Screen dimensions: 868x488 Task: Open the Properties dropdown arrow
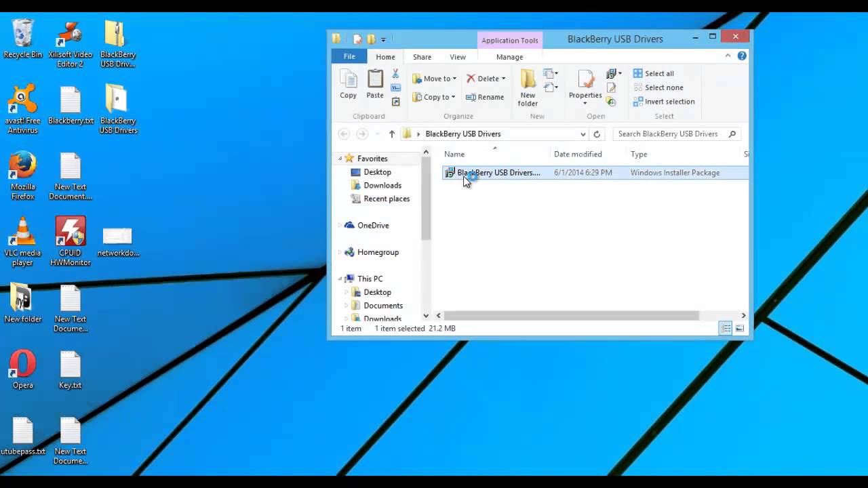(585, 104)
